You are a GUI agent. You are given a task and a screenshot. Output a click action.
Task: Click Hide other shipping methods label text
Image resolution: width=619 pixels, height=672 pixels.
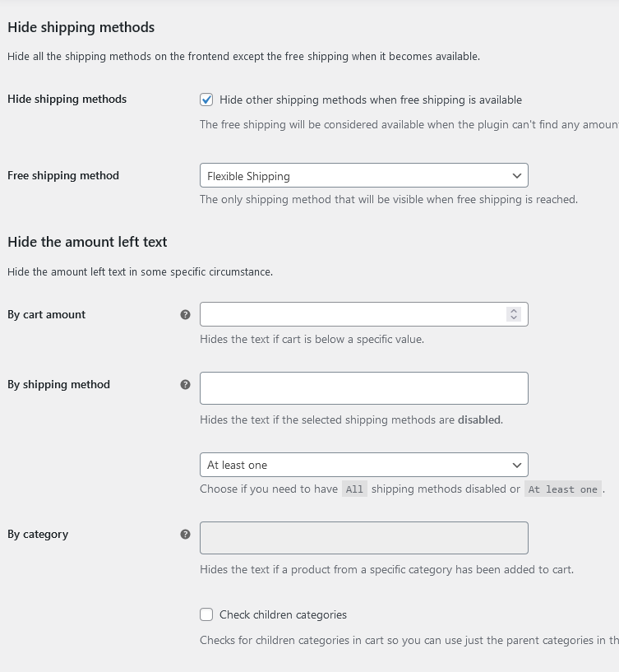pyautogui.click(x=371, y=100)
